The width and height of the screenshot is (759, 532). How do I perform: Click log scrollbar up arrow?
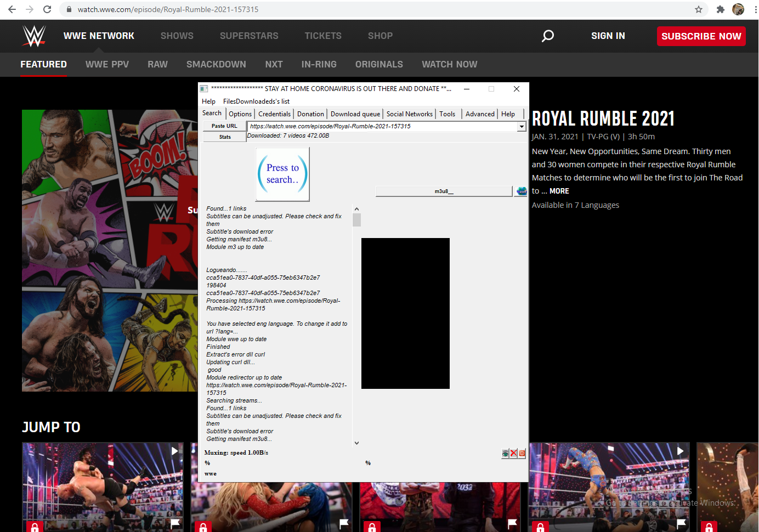(356, 209)
